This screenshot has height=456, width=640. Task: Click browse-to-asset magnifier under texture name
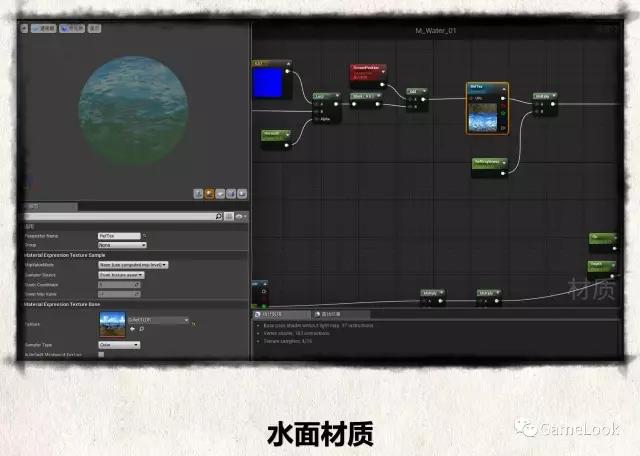tap(142, 329)
